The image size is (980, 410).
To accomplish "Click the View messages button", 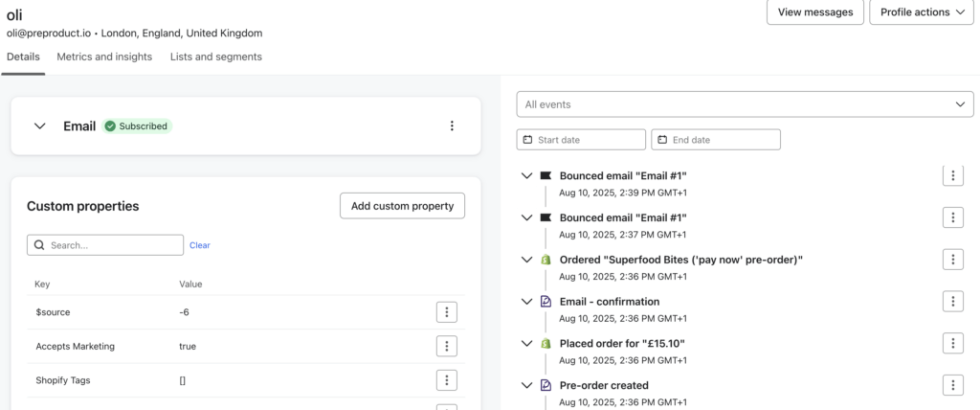I will [814, 12].
